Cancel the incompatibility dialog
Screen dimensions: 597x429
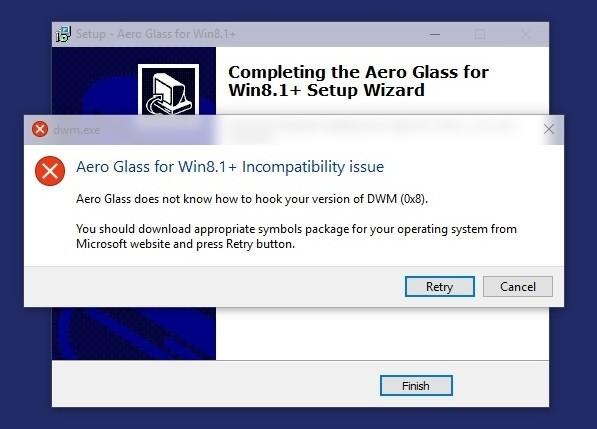pos(518,286)
